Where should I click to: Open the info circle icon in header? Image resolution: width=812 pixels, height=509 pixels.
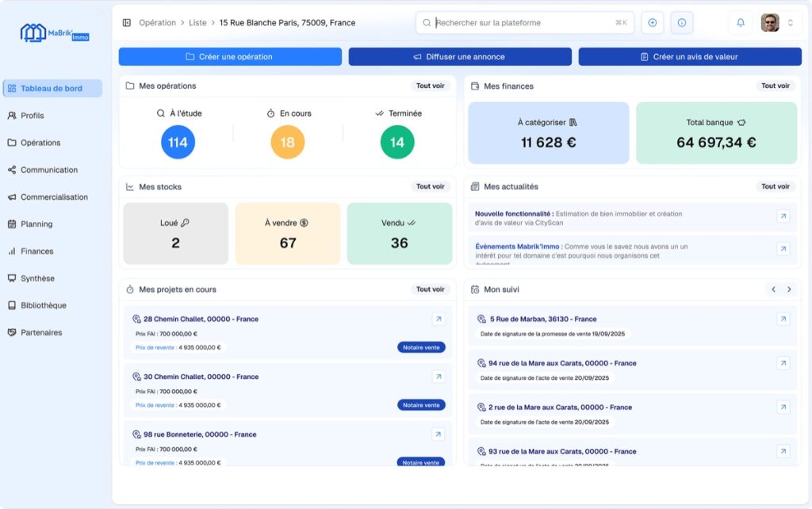click(681, 23)
